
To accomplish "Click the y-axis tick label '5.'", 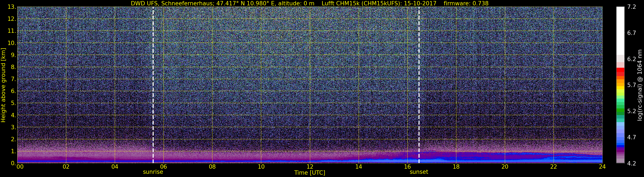I will 13,103.
